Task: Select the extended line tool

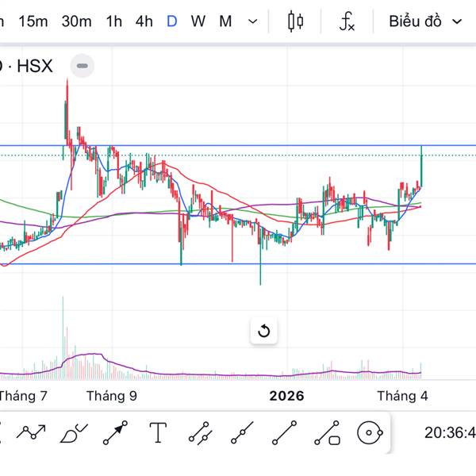Action: (242, 432)
